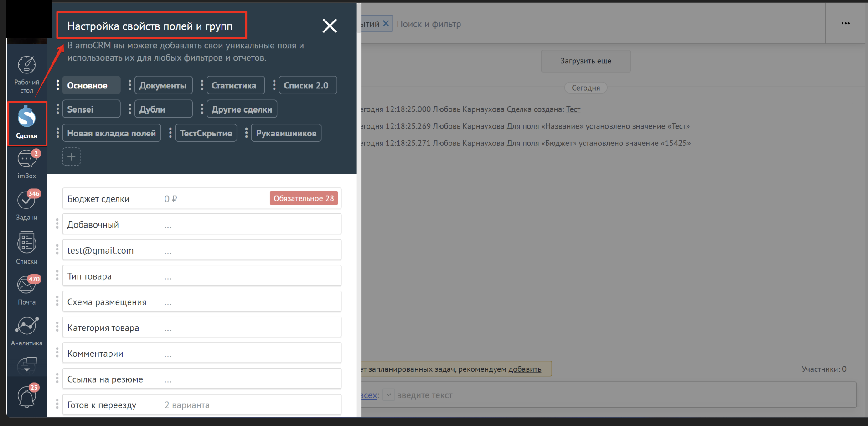Close the field settings panel with X
Screen dimensions: 868x426
(x=330, y=26)
